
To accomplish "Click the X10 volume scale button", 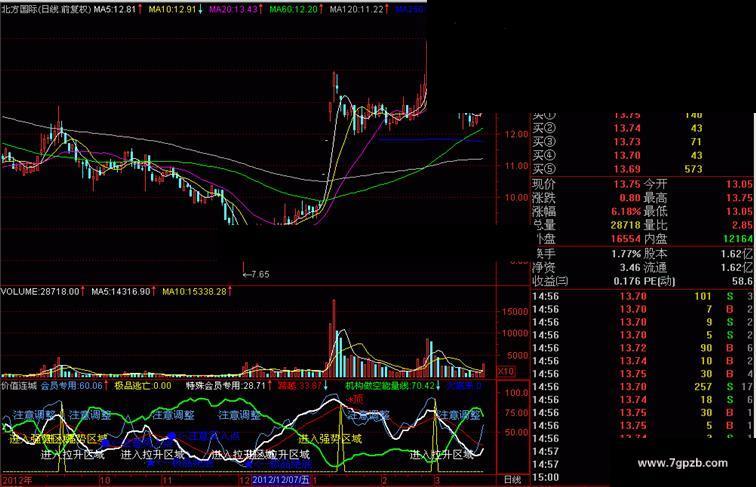I will tap(505, 372).
